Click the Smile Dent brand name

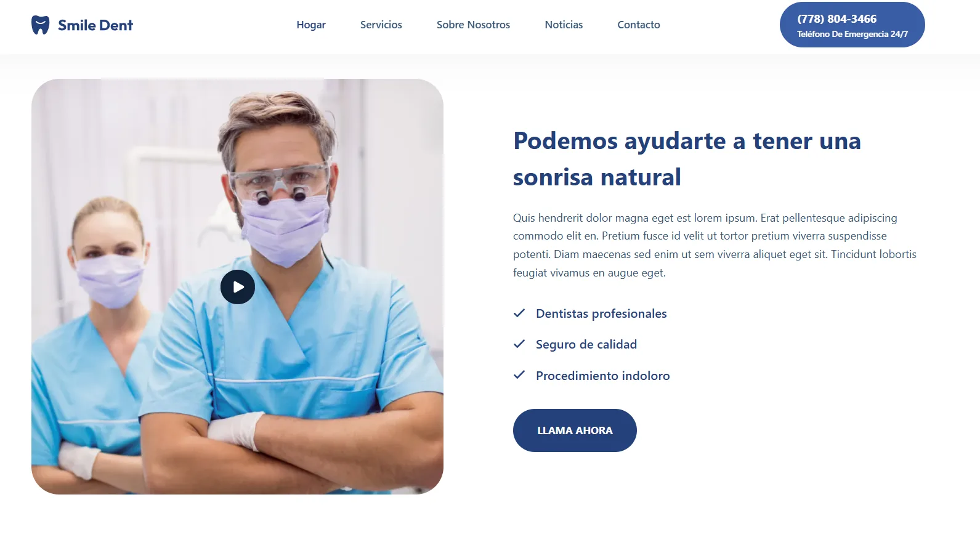coord(95,25)
